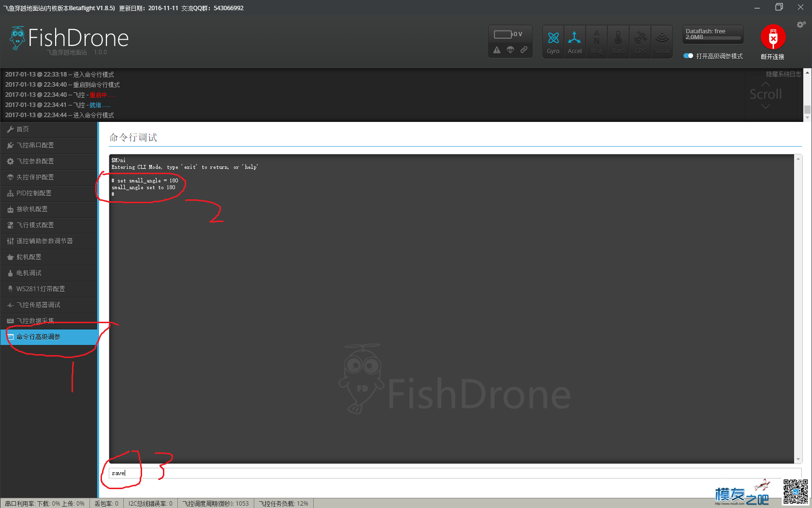Image resolution: width=812 pixels, height=508 pixels.
Task: Click the Sonar sensor indicator icon
Action: click(662, 42)
